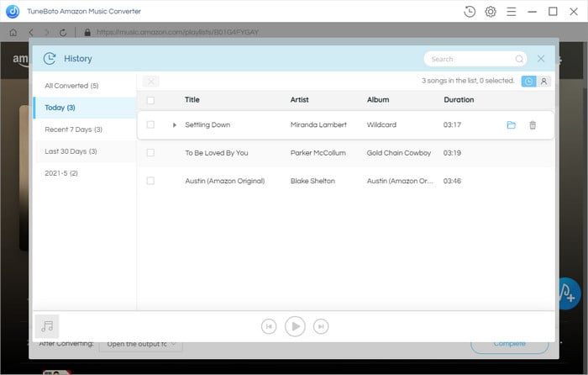Click album Gold Chain Cowboy

click(399, 153)
